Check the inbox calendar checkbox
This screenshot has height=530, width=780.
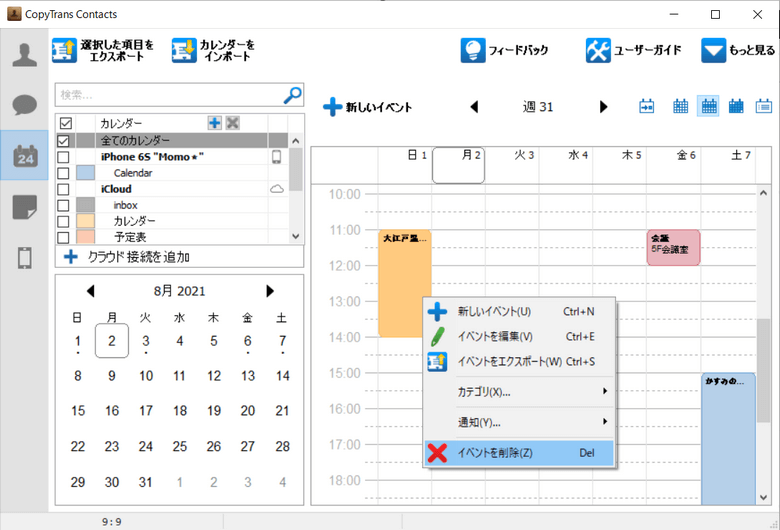(x=63, y=205)
